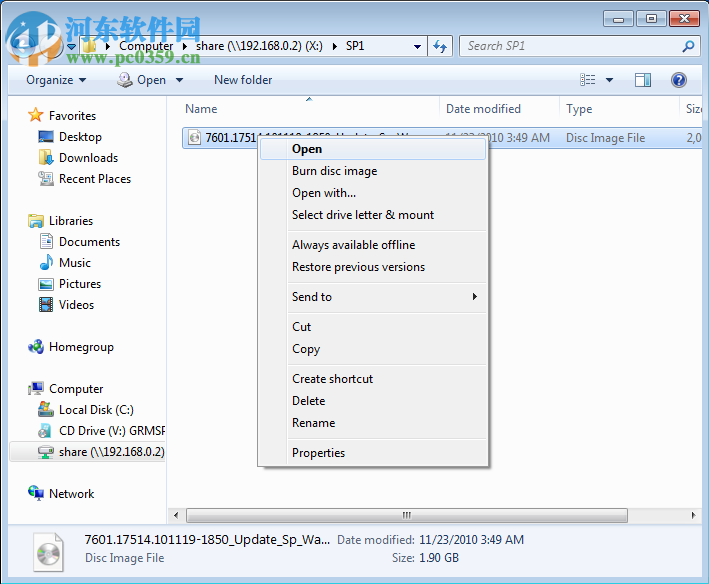Open the Organize dropdown menu
The image size is (709, 584).
pos(56,80)
